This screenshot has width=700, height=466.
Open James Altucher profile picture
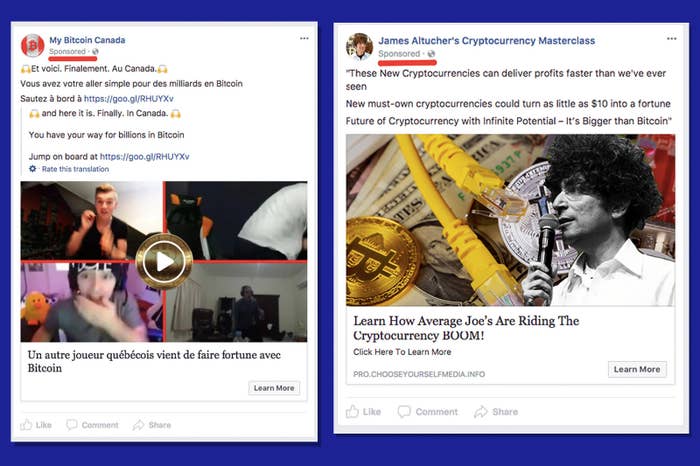pos(359,46)
